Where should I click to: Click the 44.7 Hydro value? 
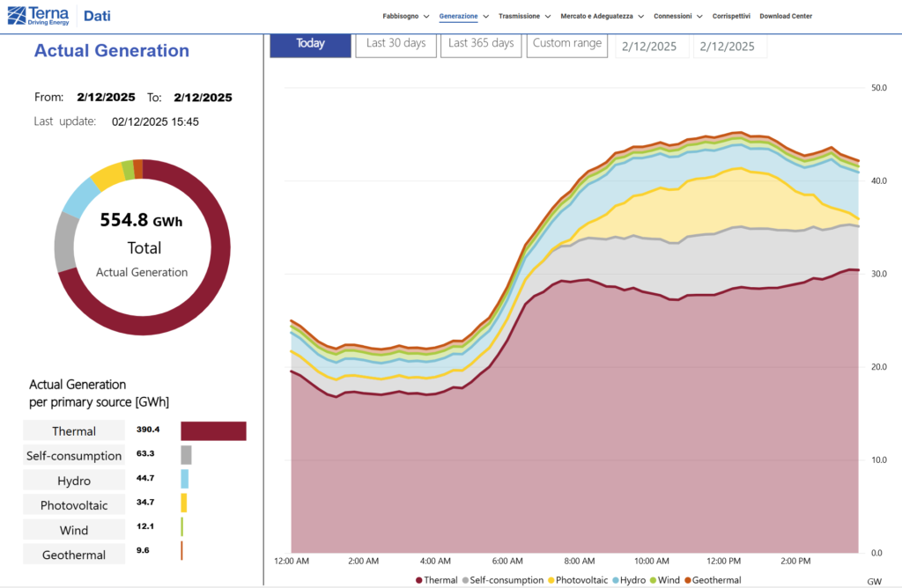tap(145, 478)
